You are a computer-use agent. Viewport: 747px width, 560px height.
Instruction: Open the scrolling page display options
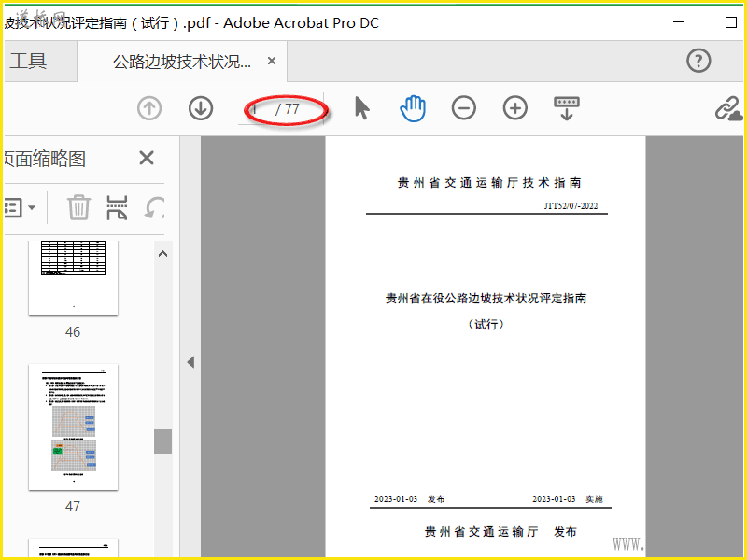(x=567, y=108)
